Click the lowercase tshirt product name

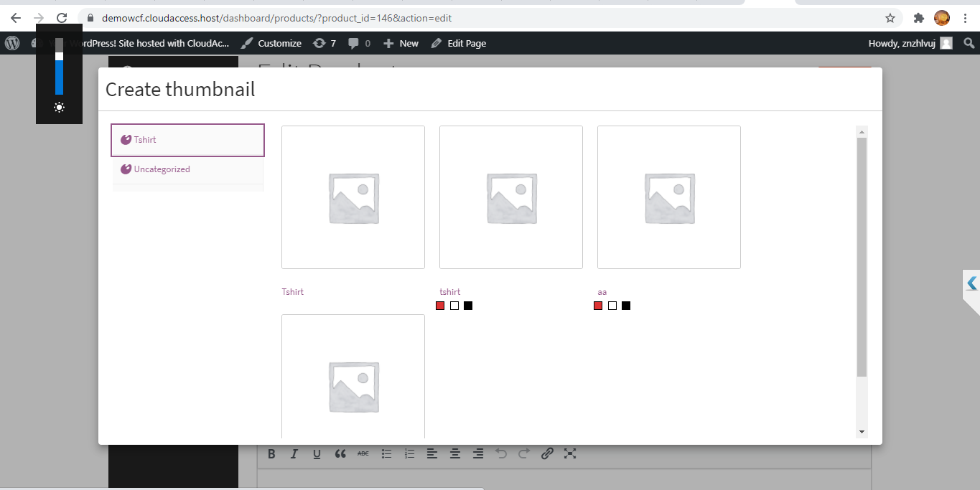coord(450,292)
